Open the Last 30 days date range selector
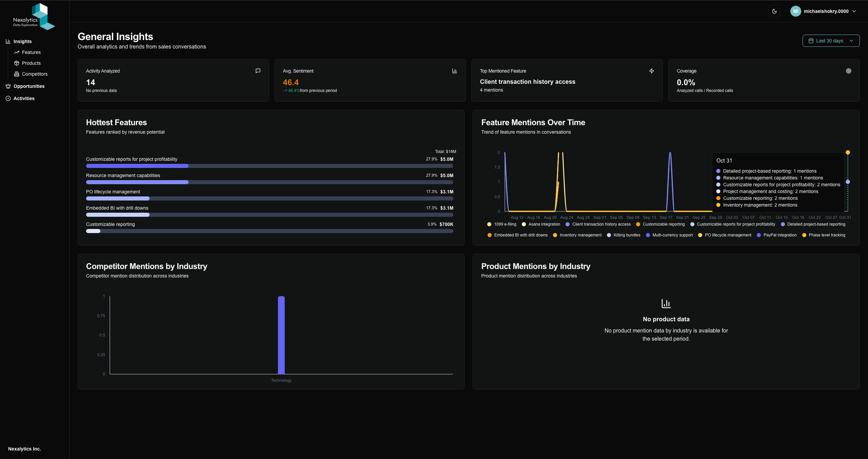 [831, 40]
